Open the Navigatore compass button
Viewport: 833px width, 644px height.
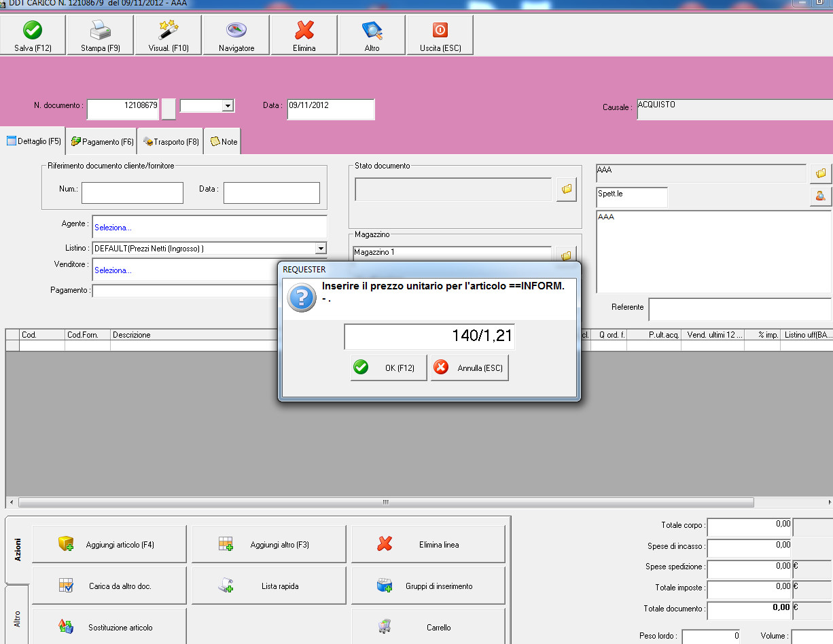[236, 35]
